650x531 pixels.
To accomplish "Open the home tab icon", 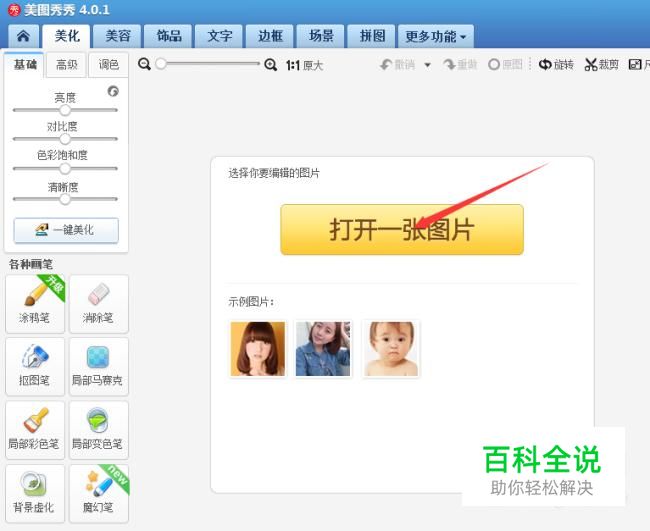I will pyautogui.click(x=23, y=36).
